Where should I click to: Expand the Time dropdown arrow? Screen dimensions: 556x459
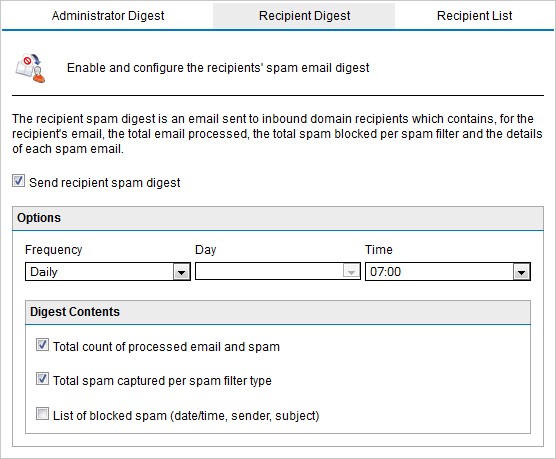coord(521,272)
